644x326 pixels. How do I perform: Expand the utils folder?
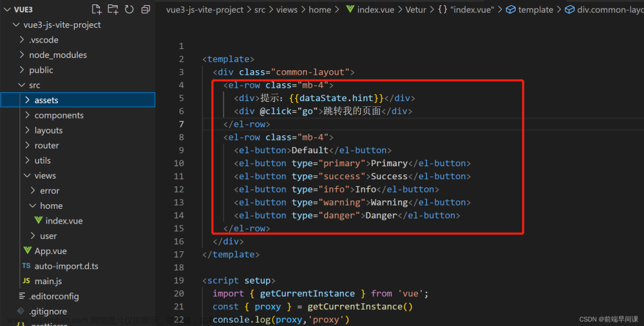tap(27, 160)
